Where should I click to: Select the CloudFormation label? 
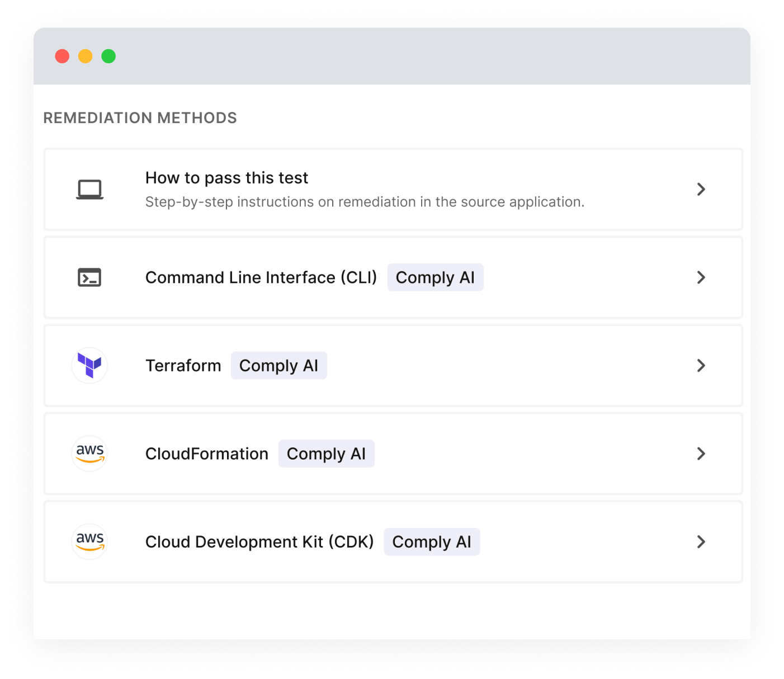pyautogui.click(x=207, y=454)
